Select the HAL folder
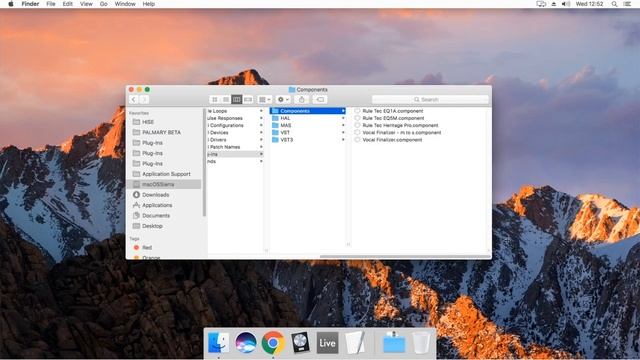640x360 pixels. tap(308, 118)
